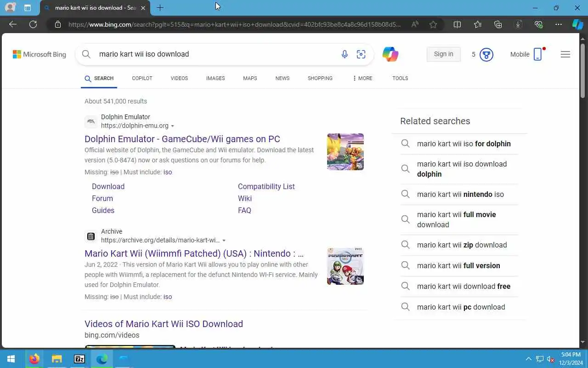Add this page to favorites star
The width and height of the screenshot is (588, 368).
click(433, 24)
